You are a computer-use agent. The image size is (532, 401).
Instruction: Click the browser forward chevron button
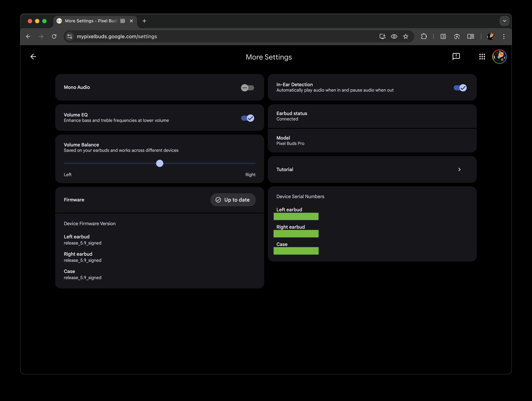[41, 36]
